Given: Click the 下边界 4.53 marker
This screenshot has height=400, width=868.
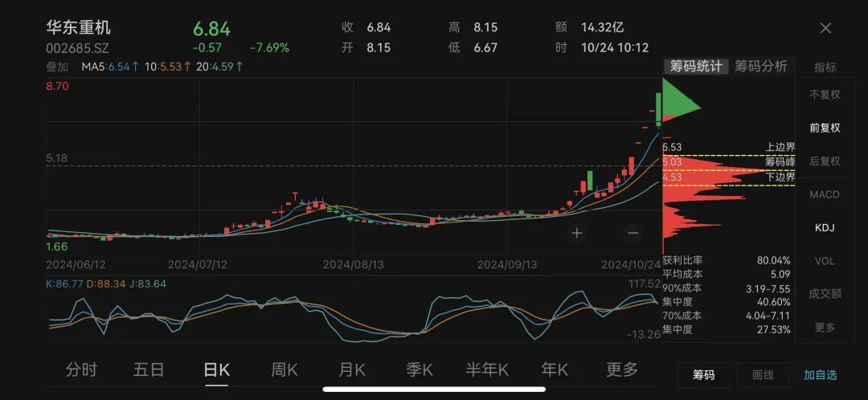Looking at the screenshot, I should point(728,178).
